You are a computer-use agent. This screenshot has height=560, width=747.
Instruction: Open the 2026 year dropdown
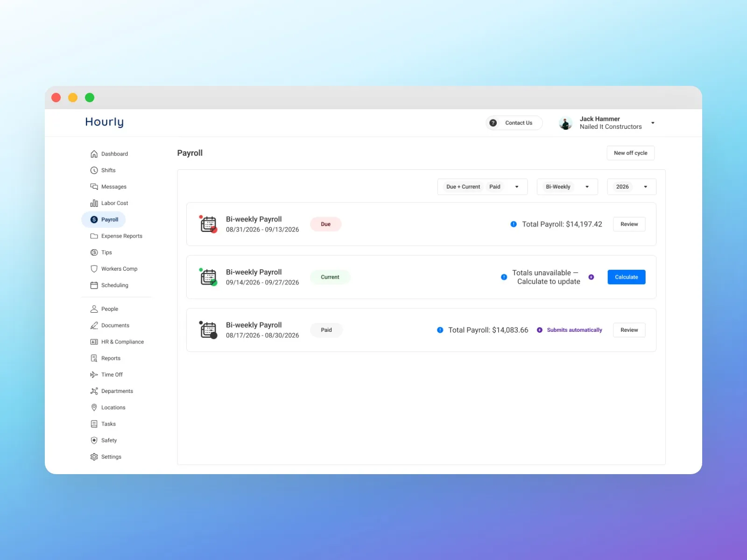[x=631, y=187]
